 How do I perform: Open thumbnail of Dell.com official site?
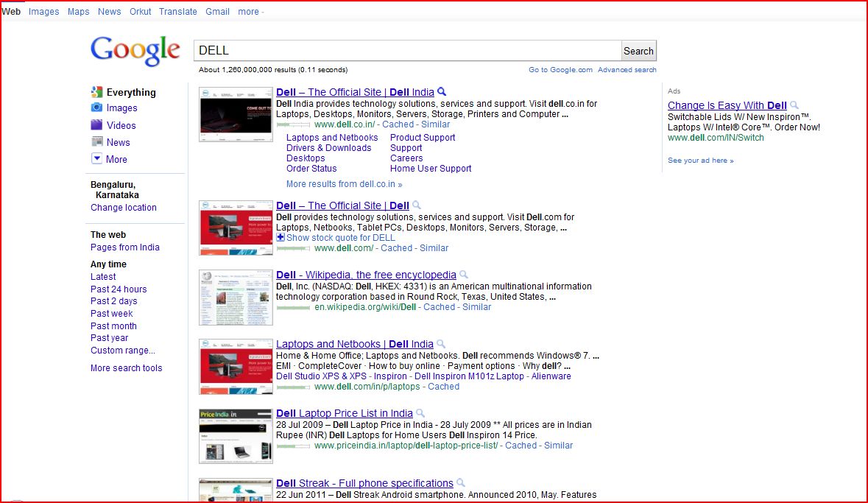pyautogui.click(x=236, y=228)
